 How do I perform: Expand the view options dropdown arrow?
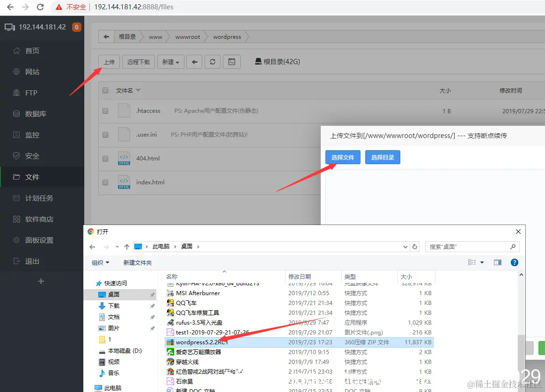(x=482, y=262)
